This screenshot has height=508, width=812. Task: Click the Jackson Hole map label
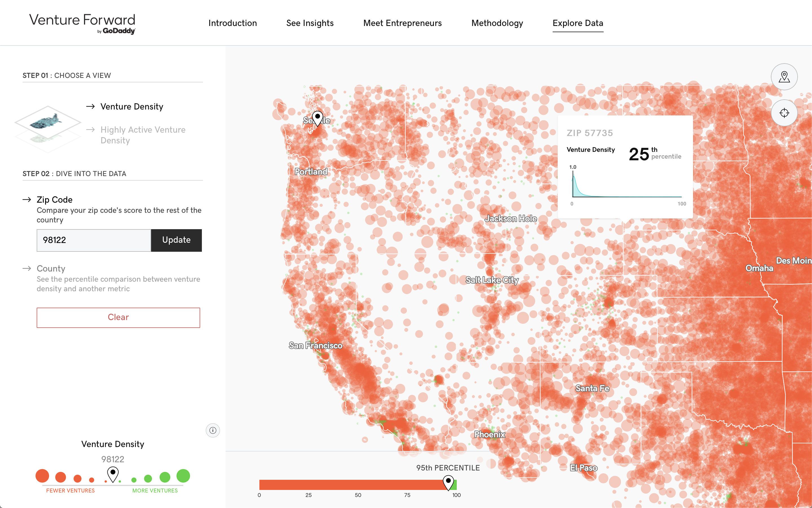(511, 219)
